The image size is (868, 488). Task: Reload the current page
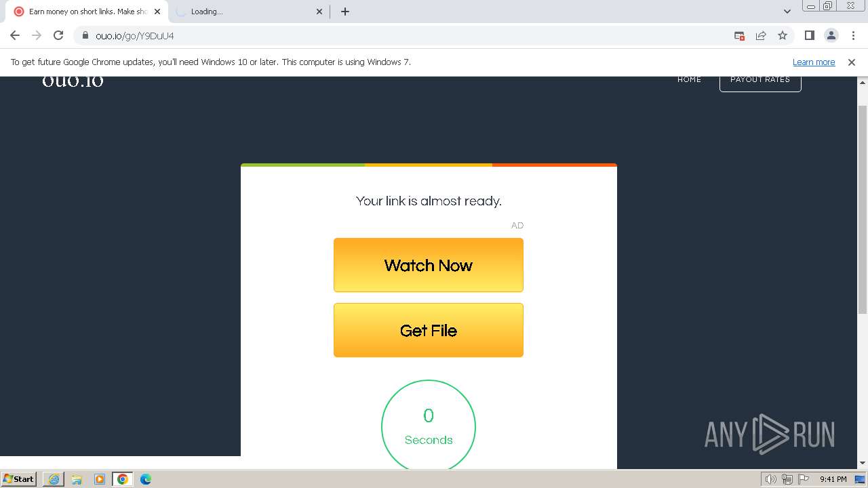point(58,35)
